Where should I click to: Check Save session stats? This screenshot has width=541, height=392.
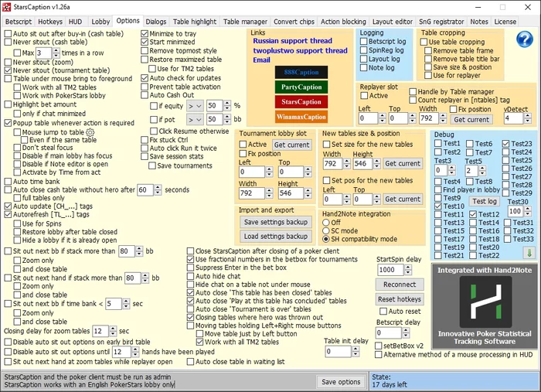145,156
